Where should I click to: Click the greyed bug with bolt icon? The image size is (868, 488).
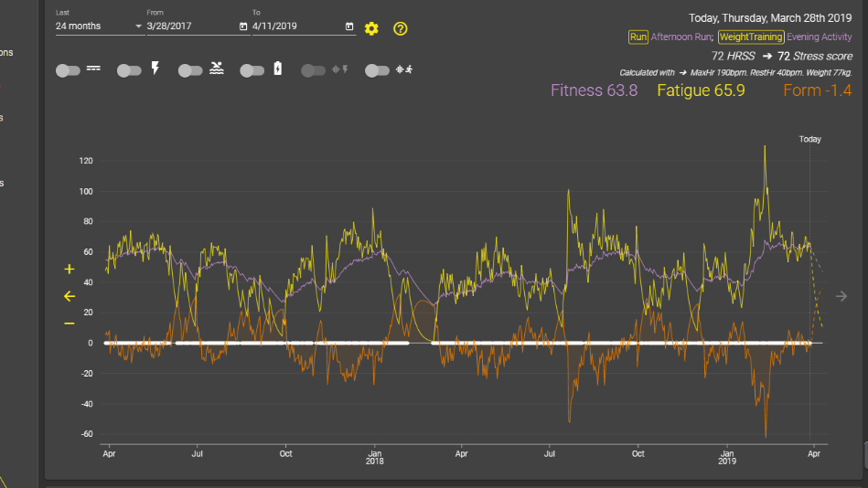point(340,69)
